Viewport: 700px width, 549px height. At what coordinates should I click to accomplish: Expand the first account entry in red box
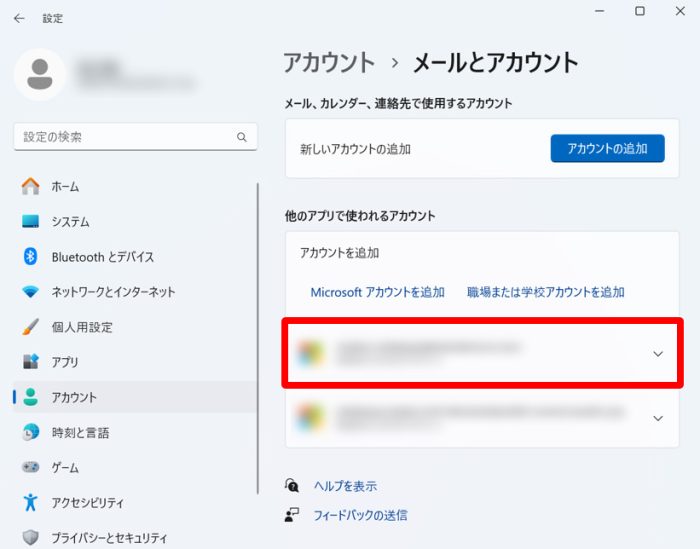click(657, 353)
